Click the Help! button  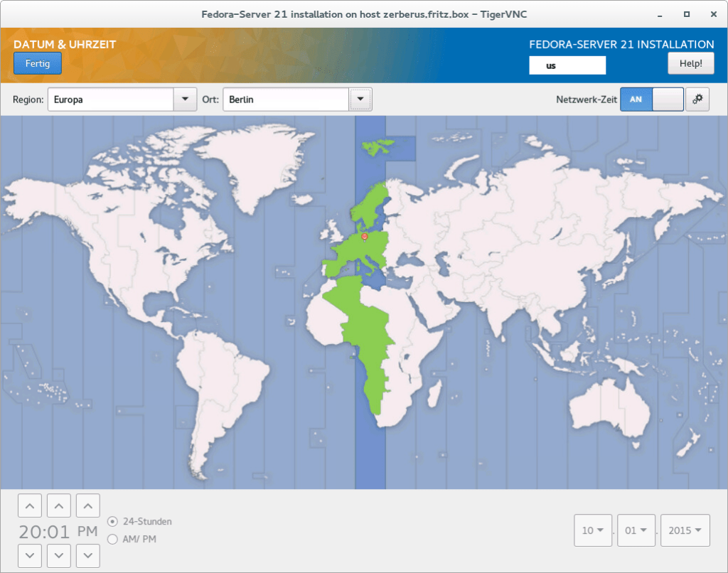coord(690,63)
